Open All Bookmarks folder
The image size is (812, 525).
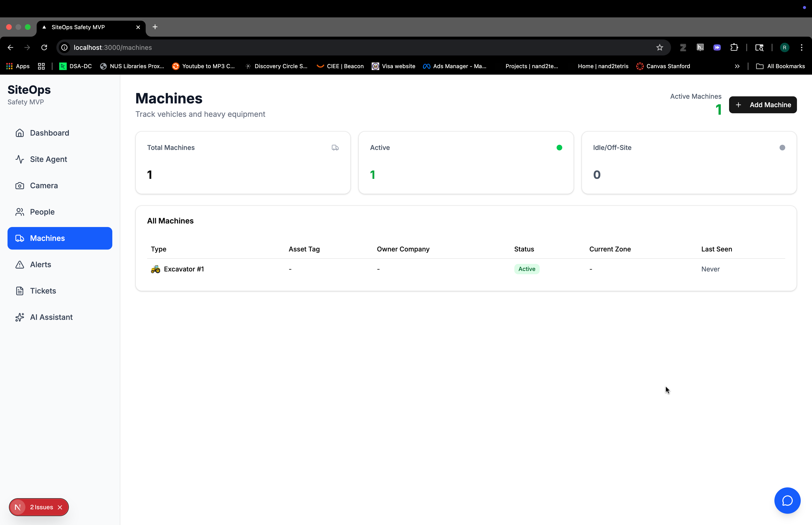coord(781,66)
